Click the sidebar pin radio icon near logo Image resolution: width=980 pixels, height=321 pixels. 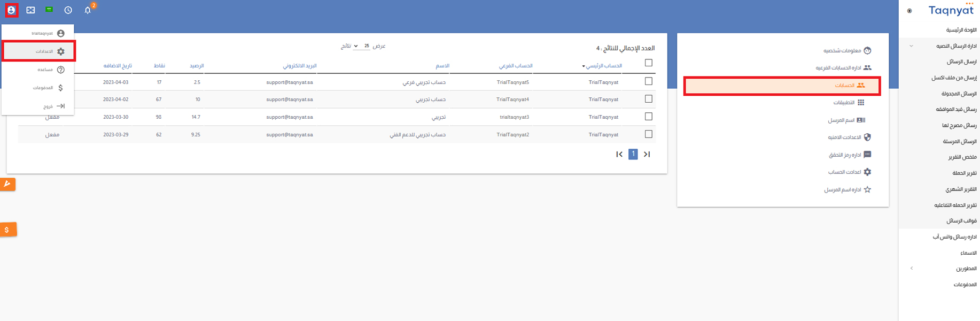click(909, 11)
